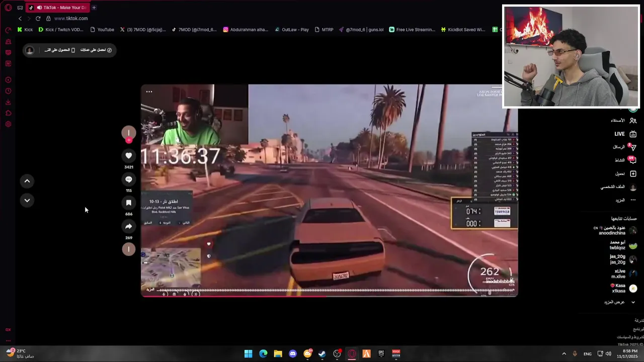Open the Friends (الأصدقاء) sidebar item
Image resolution: width=644 pixels, height=362 pixels.
(x=624, y=121)
